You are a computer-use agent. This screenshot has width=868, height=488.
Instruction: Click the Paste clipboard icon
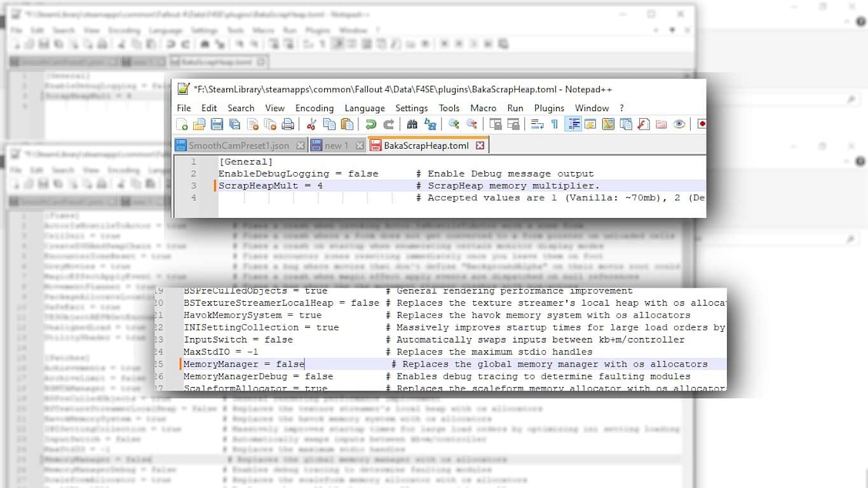point(347,124)
